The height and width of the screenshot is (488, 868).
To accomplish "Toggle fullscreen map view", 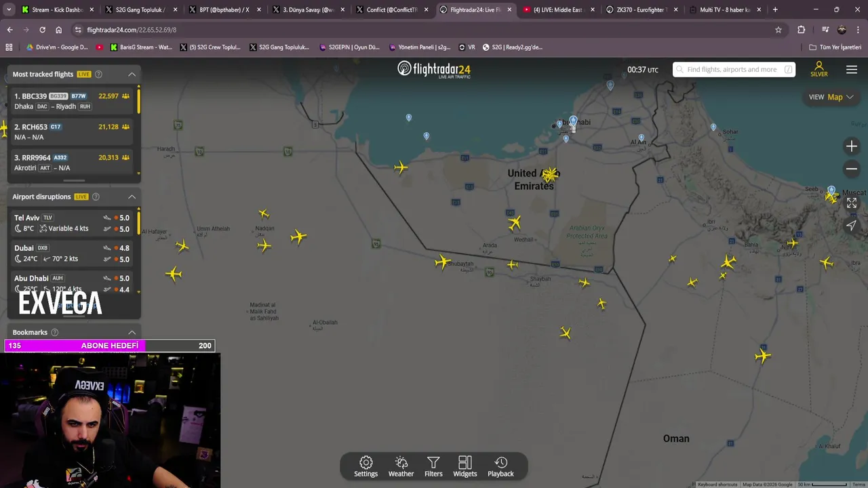I will pos(852,203).
